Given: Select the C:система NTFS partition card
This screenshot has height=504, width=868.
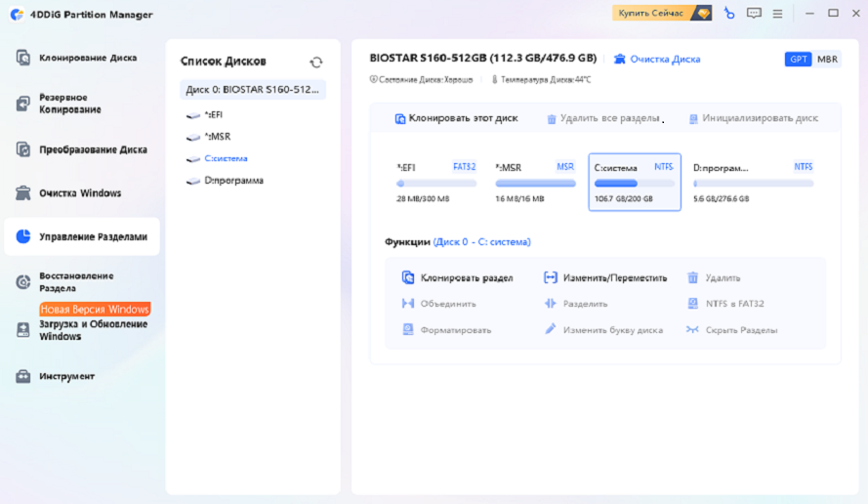Looking at the screenshot, I should coord(635,183).
